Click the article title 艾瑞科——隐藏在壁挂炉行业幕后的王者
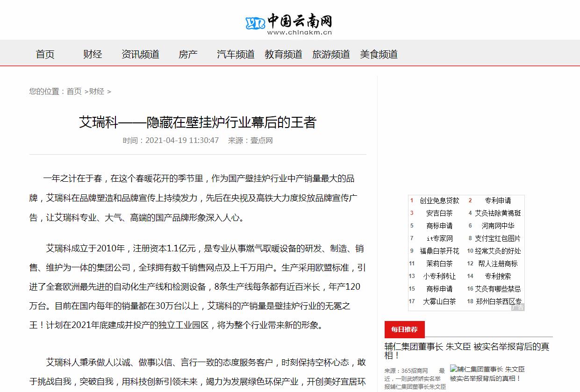The width and height of the screenshot is (580, 392). (198, 122)
